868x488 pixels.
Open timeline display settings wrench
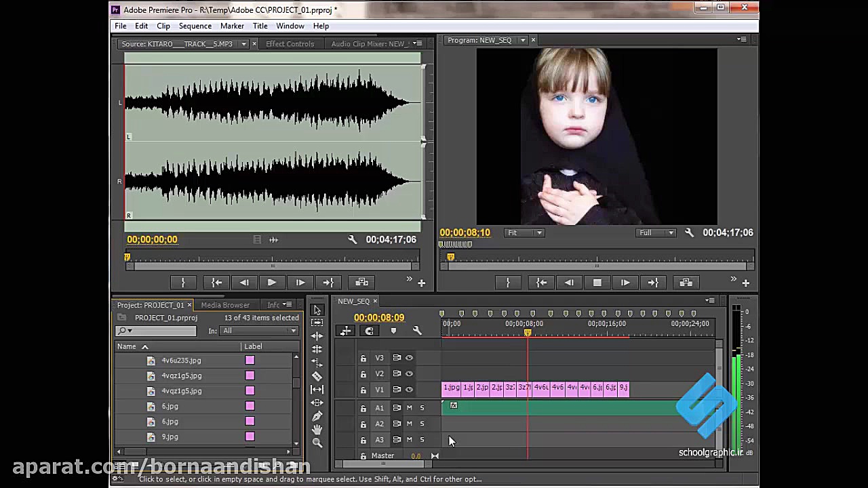417,331
